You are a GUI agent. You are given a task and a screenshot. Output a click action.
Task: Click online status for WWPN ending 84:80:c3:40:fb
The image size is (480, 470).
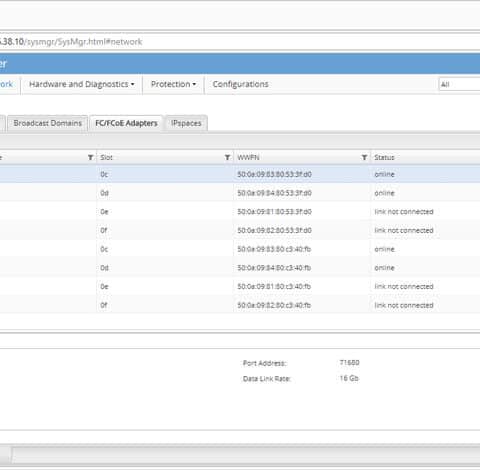coord(384,268)
